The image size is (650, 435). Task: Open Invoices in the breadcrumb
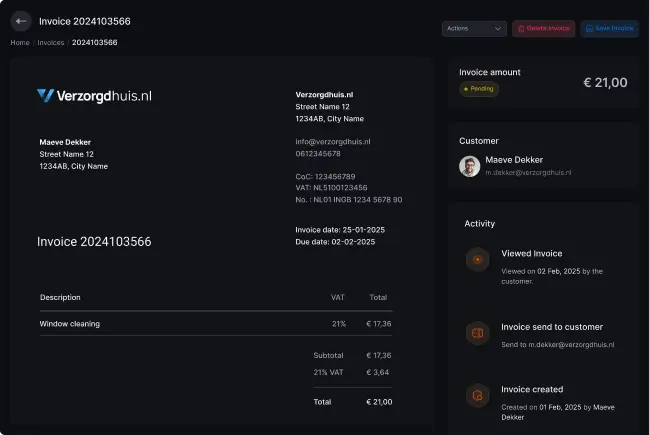[x=51, y=43]
